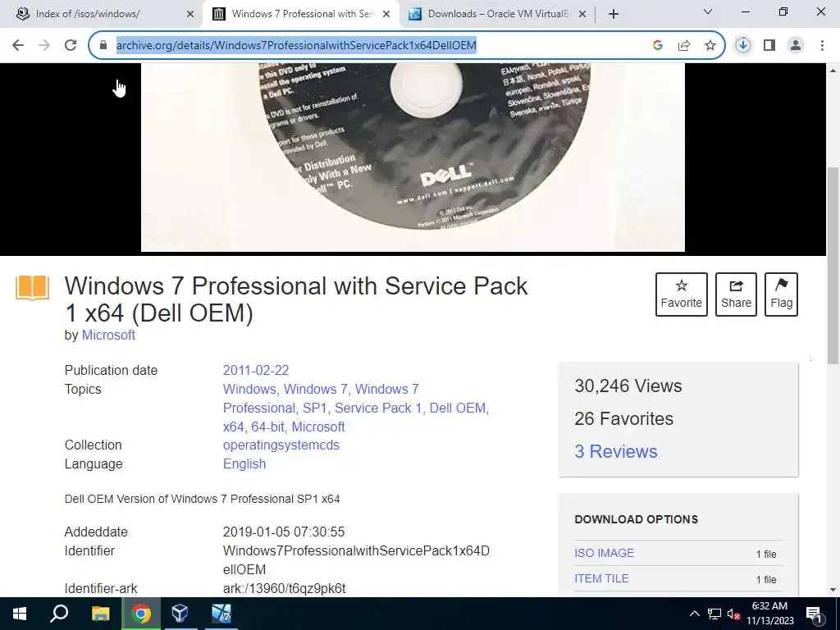Close the VirtualBox Downloads tab
This screenshot has width=840, height=630.
point(583,15)
